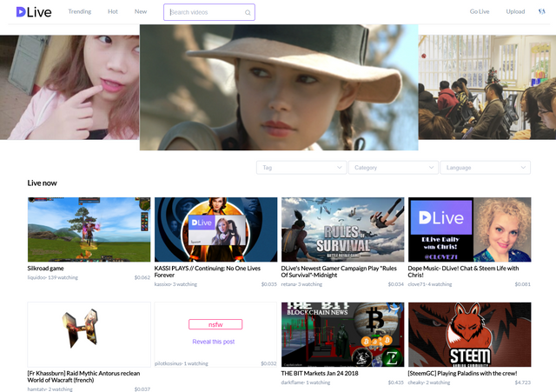556x392 pixels.
Task: Open the Steem fox logo thumbnail
Action: tap(469, 335)
